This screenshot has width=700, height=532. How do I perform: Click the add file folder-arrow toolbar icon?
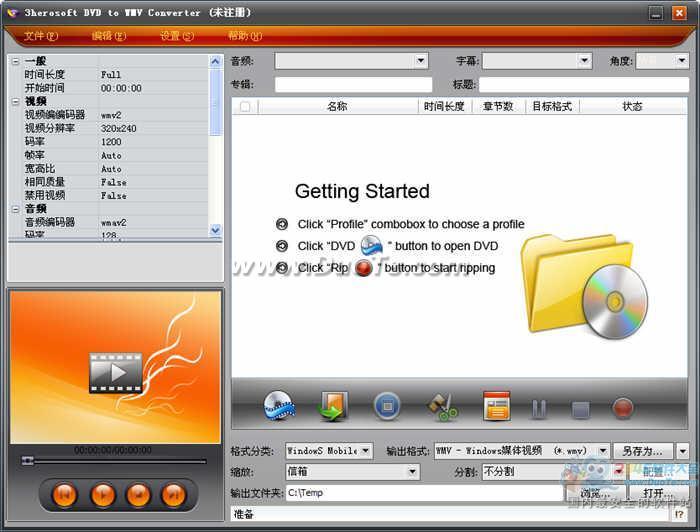coord(333,406)
